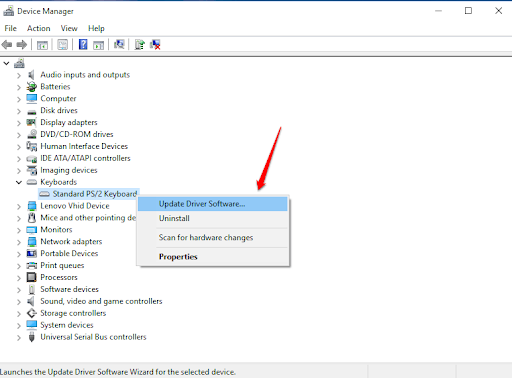The width and height of the screenshot is (512, 378).
Task: Expand the Computer category
Action: (19, 99)
